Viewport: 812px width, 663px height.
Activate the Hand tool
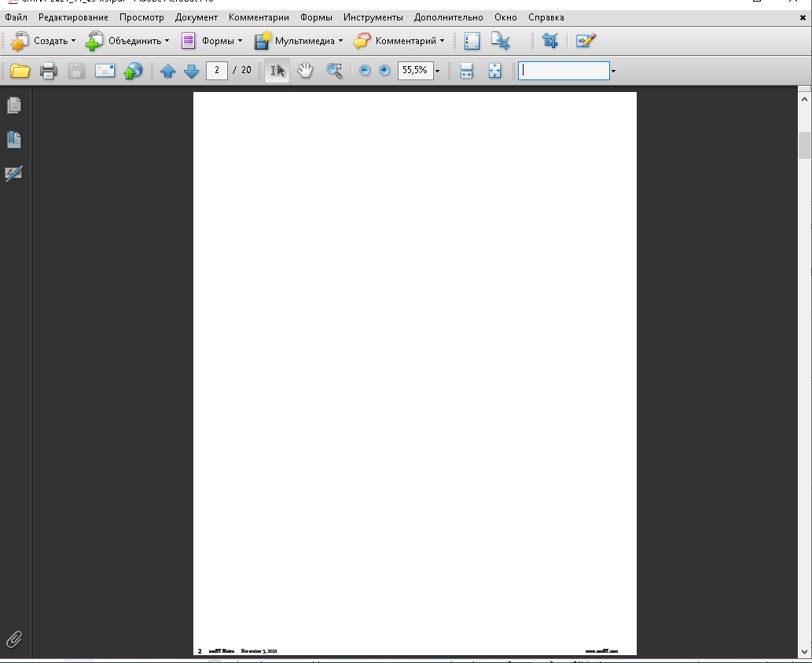tap(305, 71)
